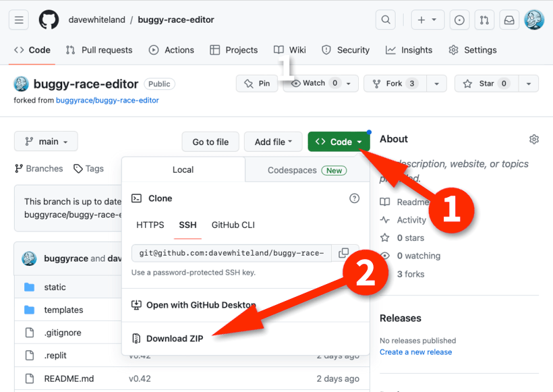Go to the GitHub homepage logo
Screen dimensions: 553x392
[x=49, y=20]
